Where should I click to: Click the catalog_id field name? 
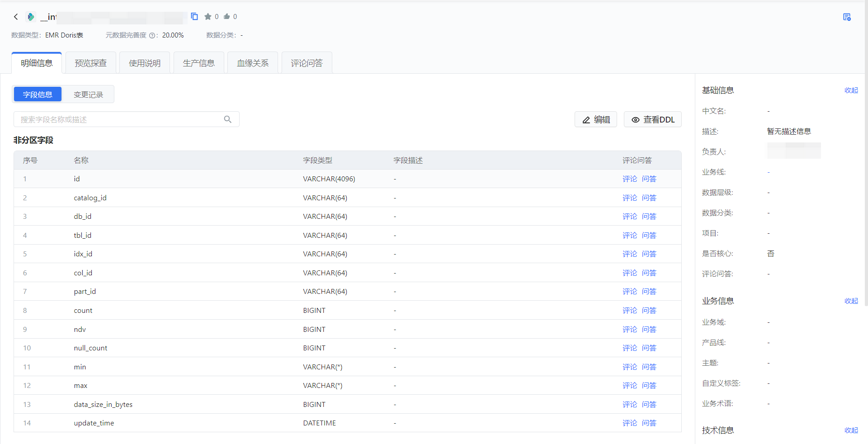pos(90,198)
